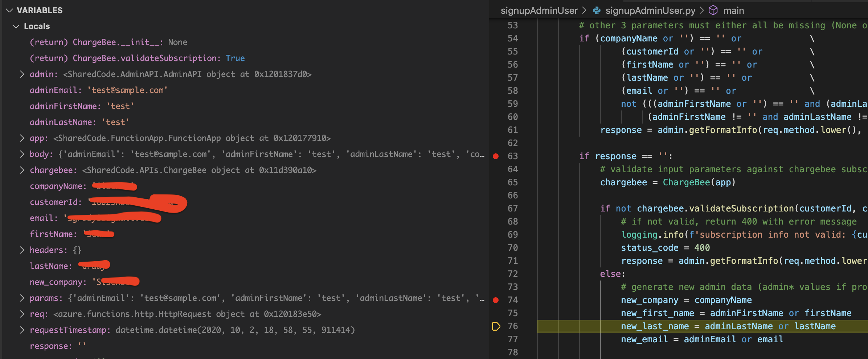Click line number 70 in the editor gutter

click(x=512, y=247)
